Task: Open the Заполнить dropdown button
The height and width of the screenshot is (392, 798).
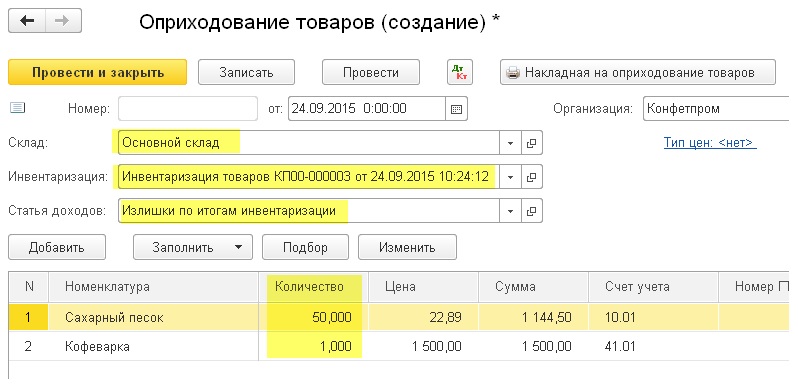Action: point(193,247)
